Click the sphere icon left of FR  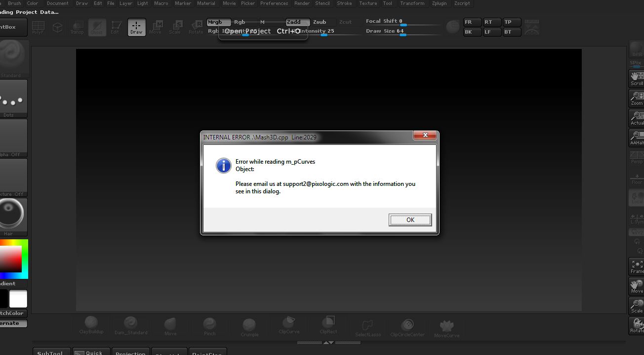click(x=452, y=27)
